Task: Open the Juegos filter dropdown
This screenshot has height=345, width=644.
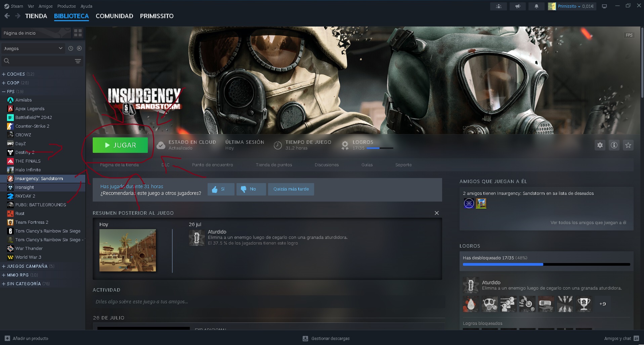Action: [x=33, y=48]
